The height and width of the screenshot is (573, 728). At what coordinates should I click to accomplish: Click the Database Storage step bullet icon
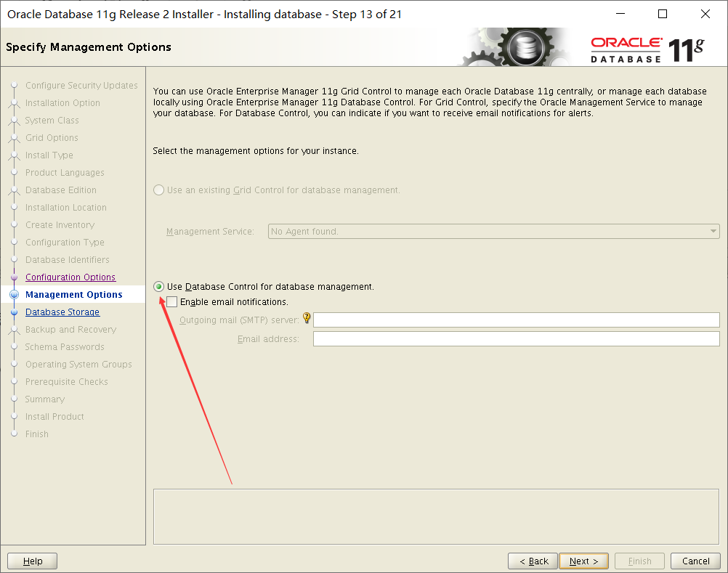tap(15, 312)
